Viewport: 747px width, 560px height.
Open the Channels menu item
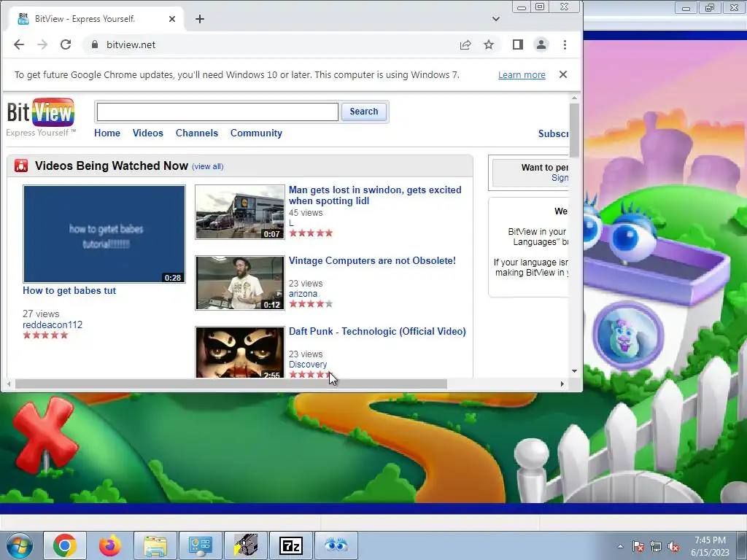point(197,133)
